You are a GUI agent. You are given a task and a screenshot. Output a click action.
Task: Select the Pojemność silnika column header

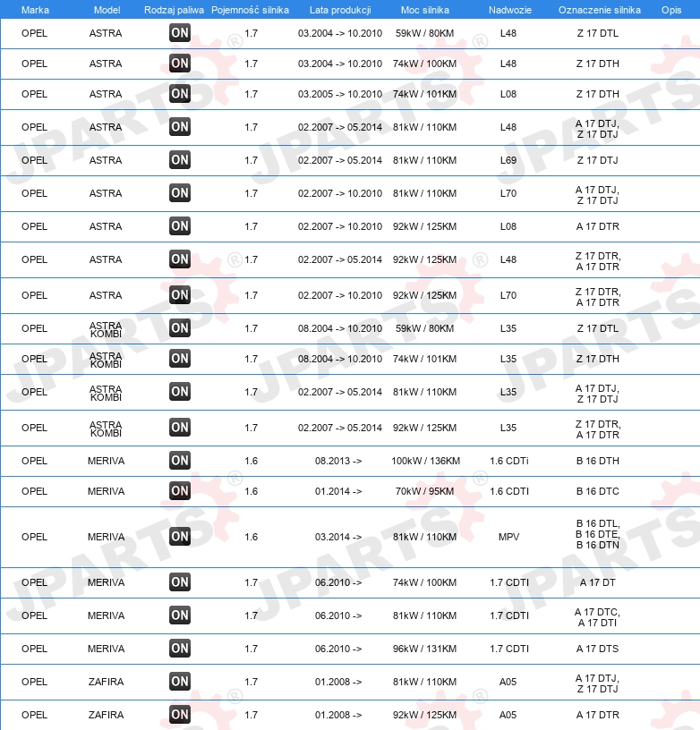pos(250,10)
